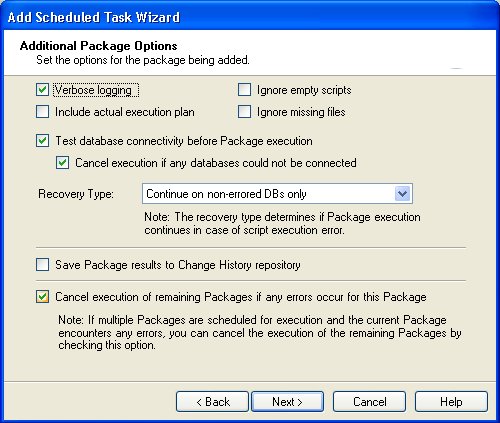Open the Recovery Type dropdown arrow
The width and height of the screenshot is (500, 423).
402,194
